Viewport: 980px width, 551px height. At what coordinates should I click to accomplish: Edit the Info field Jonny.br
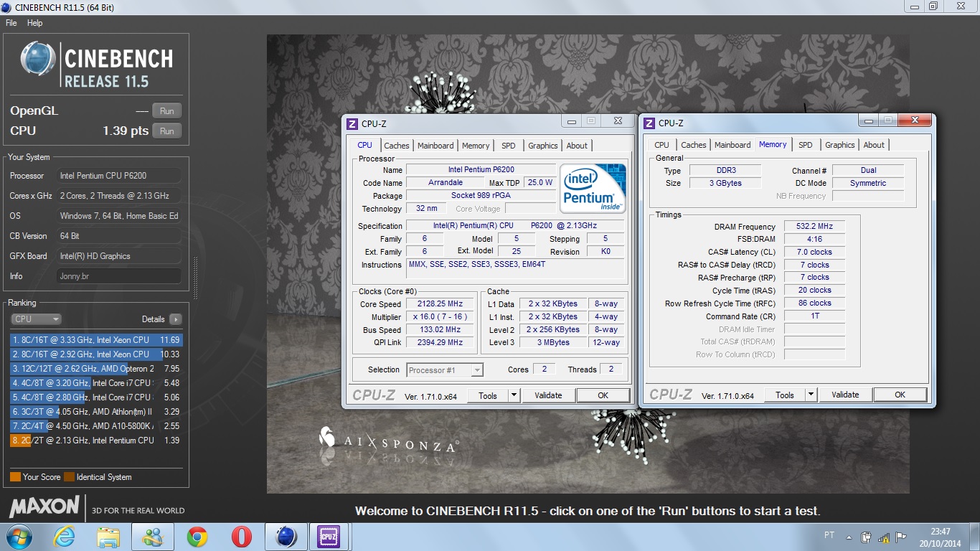(119, 276)
